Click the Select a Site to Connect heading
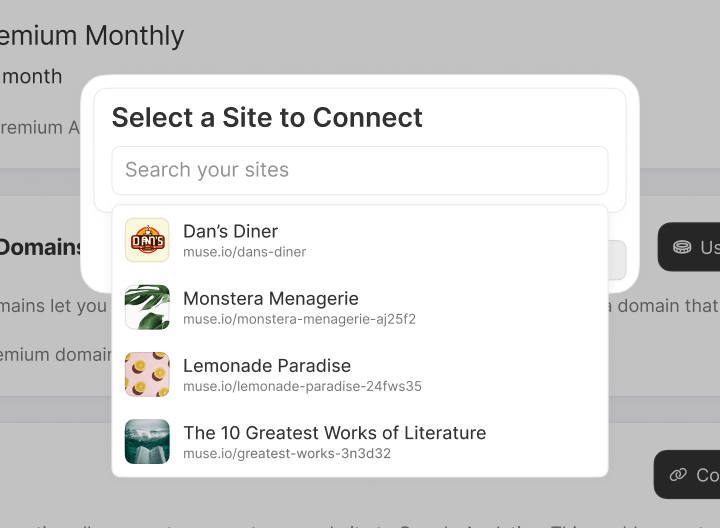The image size is (720, 528). point(267,117)
